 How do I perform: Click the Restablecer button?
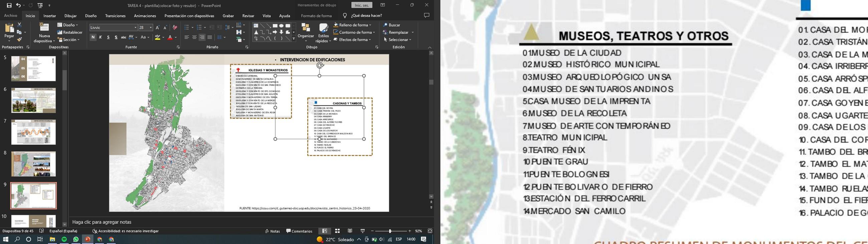pos(70,32)
